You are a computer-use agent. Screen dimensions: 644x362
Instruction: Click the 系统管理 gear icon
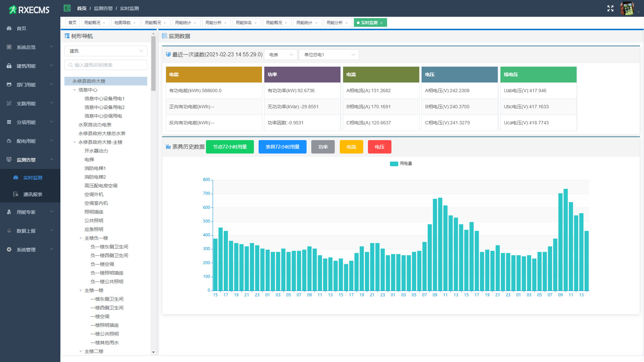point(9,250)
